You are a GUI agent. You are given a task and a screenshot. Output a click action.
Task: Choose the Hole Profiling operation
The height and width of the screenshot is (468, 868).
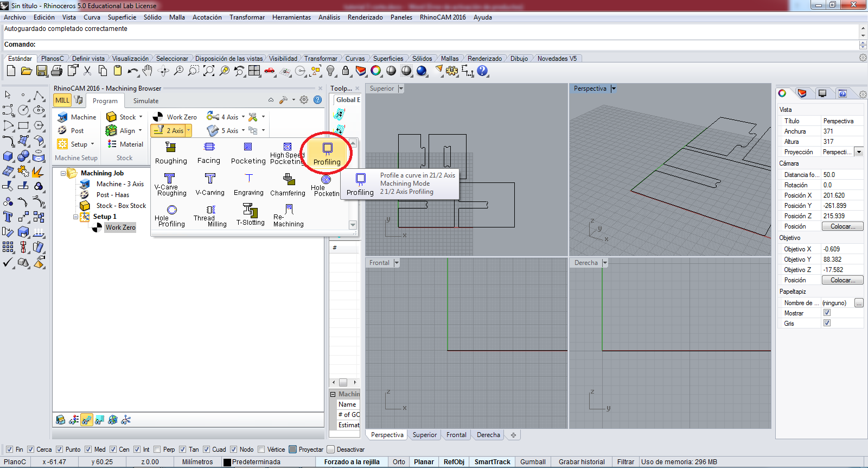click(x=171, y=216)
